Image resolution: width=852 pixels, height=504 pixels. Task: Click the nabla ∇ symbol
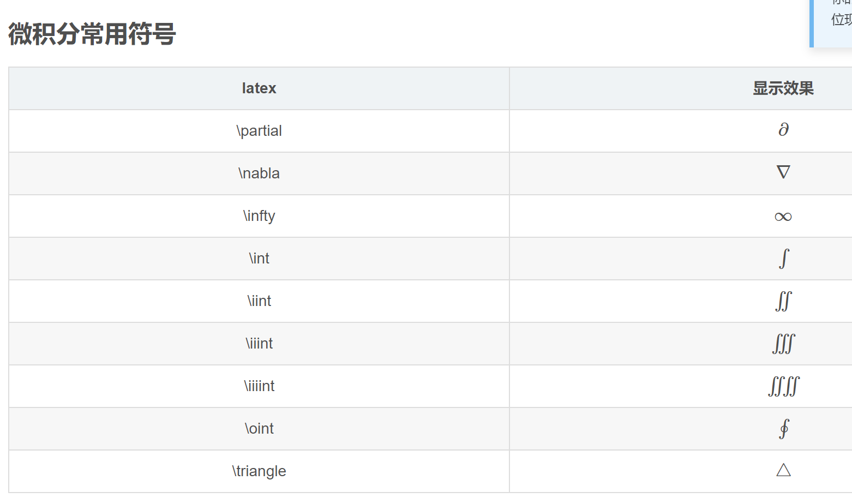(783, 172)
